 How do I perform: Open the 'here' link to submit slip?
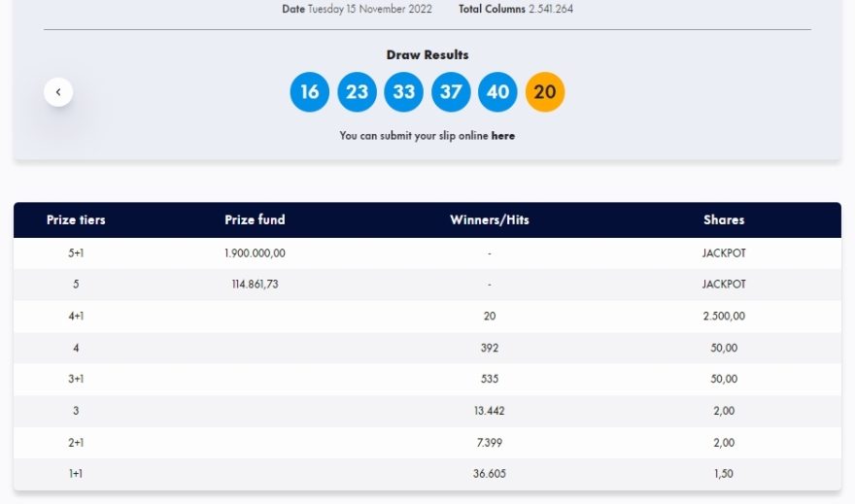(x=502, y=136)
